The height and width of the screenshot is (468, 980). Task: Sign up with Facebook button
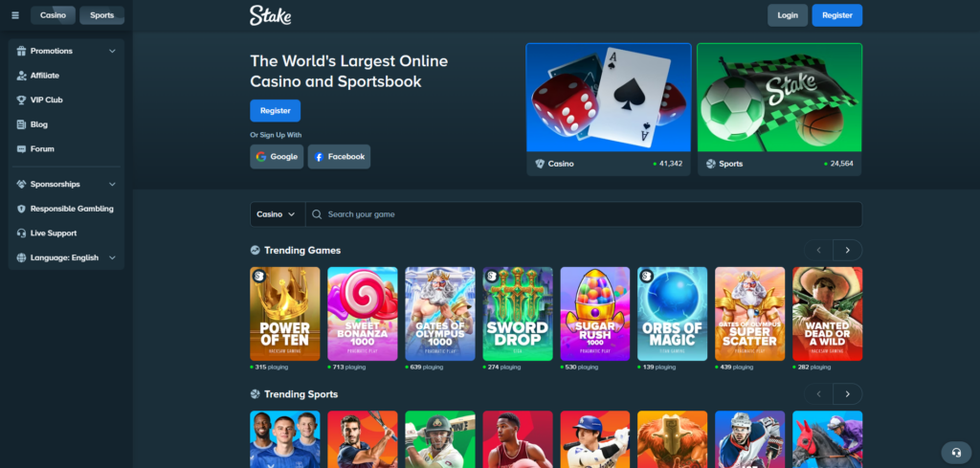click(x=339, y=157)
